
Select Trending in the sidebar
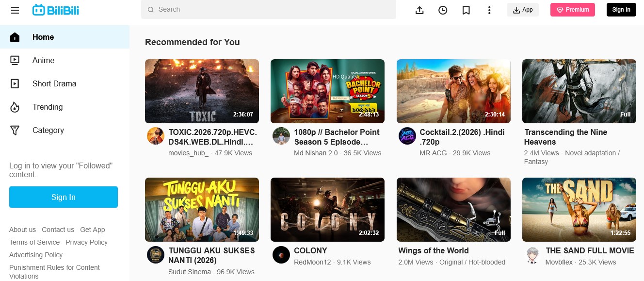(x=65, y=107)
